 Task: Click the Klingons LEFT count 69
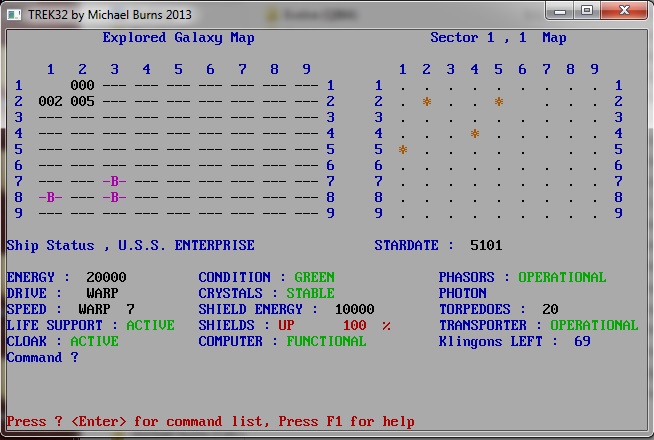click(x=582, y=341)
